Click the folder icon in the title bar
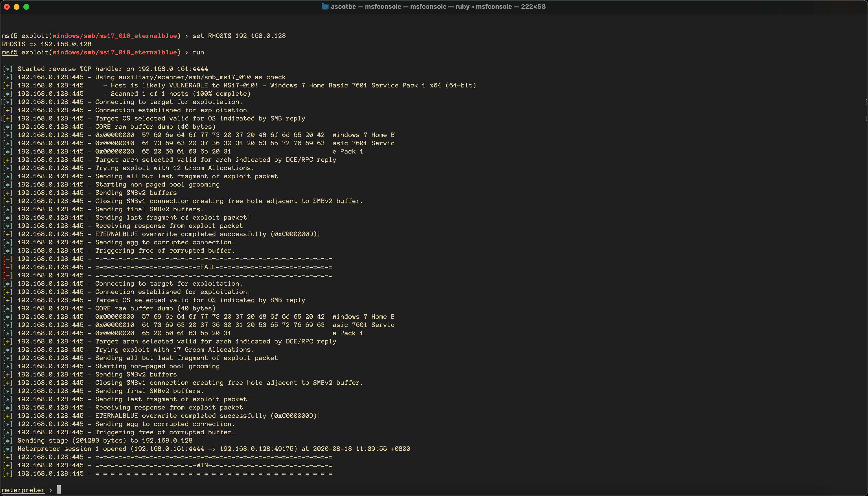 [x=325, y=7]
